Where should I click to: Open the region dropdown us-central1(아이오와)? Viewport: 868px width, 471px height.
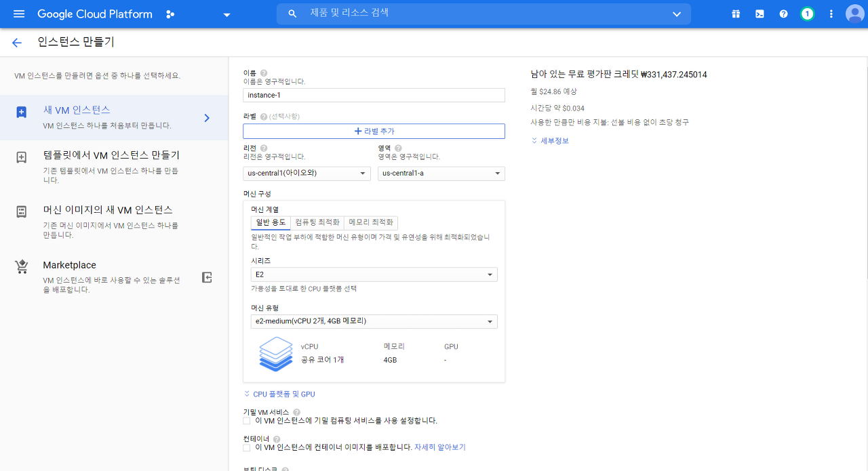pos(307,173)
